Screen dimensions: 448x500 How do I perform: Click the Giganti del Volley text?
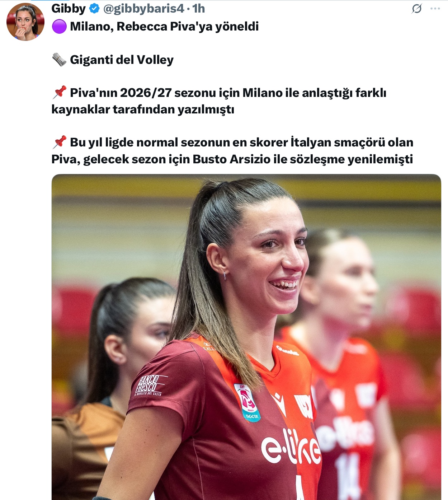[x=122, y=60]
